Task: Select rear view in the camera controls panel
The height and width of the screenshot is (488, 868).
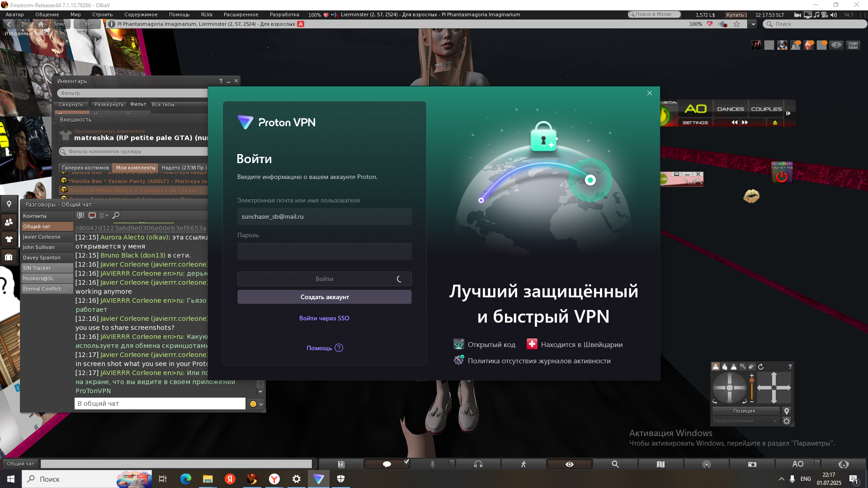Action: click(734, 366)
